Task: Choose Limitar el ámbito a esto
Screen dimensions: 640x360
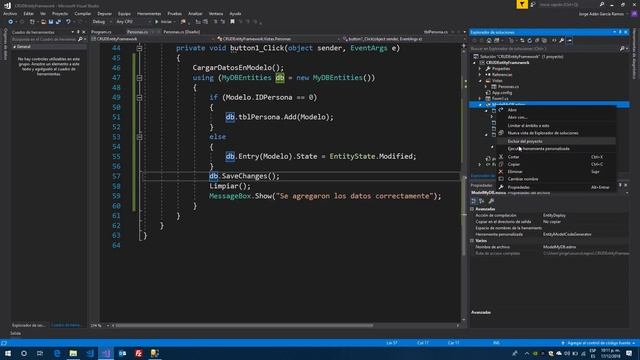Action: (x=556, y=126)
